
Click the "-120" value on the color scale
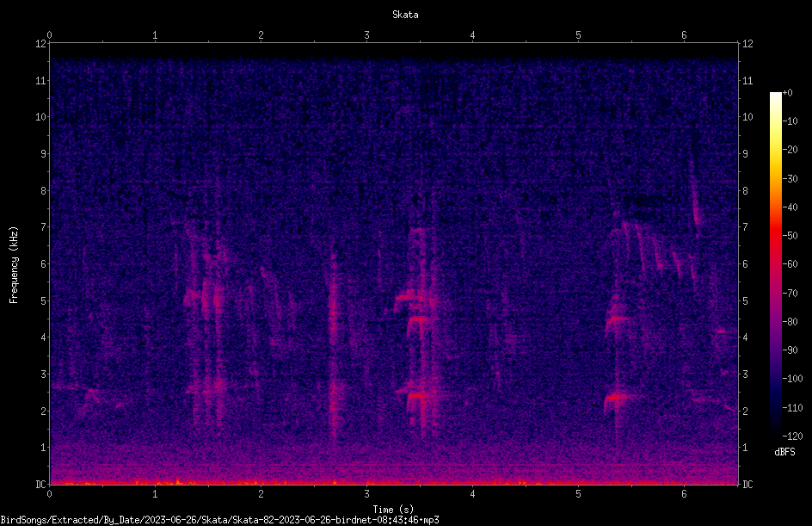click(x=792, y=436)
